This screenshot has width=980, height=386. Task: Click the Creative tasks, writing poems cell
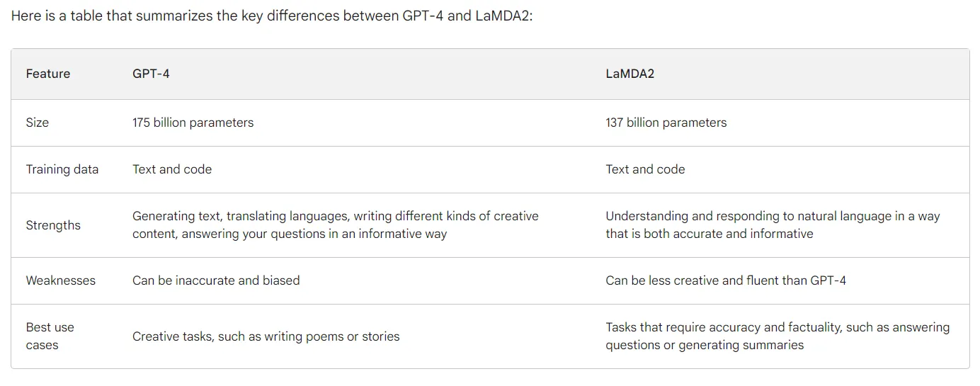click(266, 336)
